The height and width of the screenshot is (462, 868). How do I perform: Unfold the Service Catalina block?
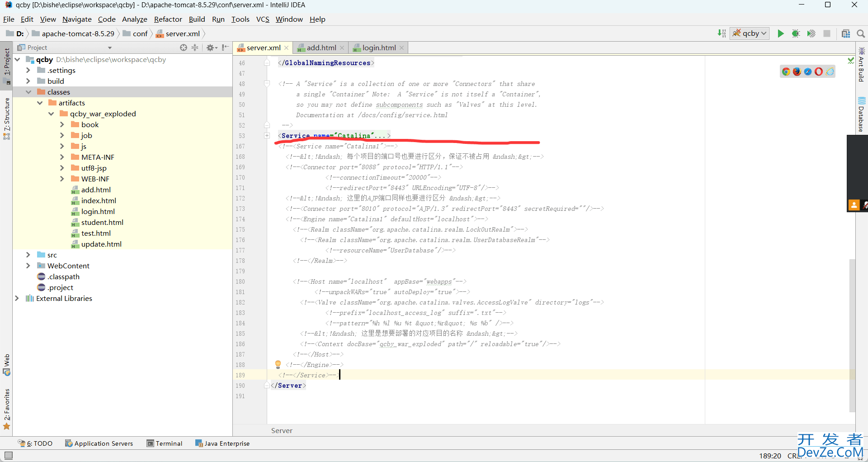(x=267, y=136)
